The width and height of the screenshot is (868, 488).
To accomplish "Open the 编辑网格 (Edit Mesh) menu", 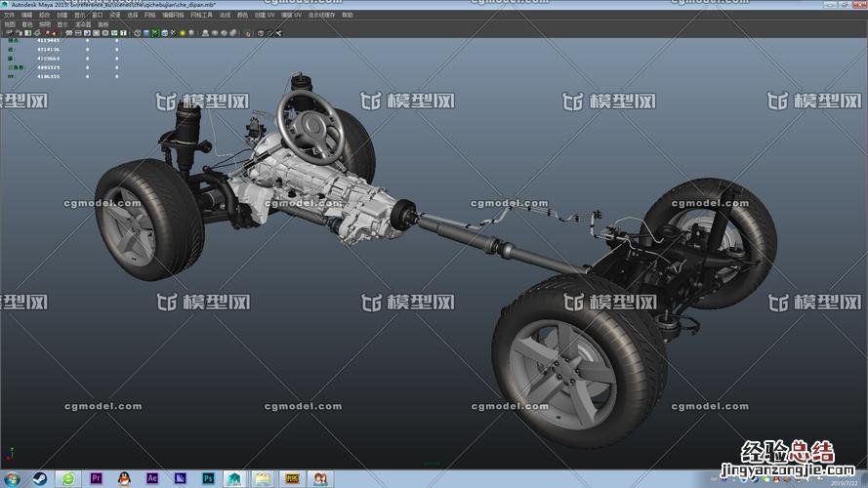I will point(173,16).
